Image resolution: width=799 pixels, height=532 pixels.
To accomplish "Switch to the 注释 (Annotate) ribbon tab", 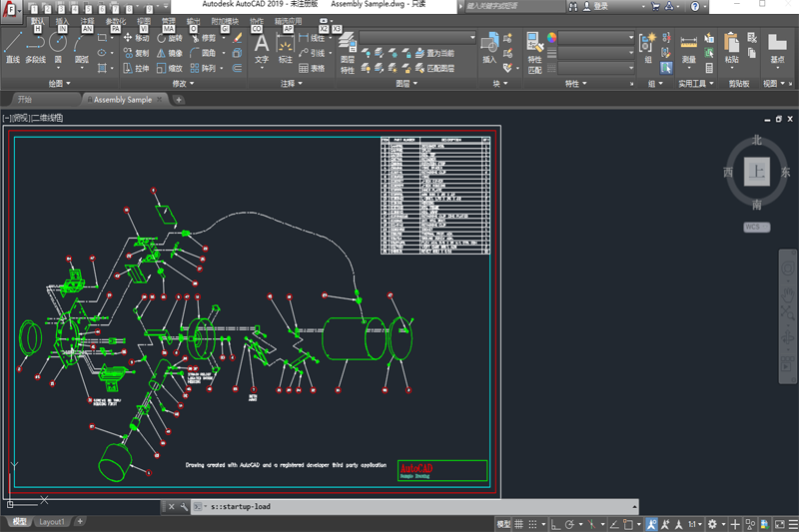I will (x=87, y=21).
